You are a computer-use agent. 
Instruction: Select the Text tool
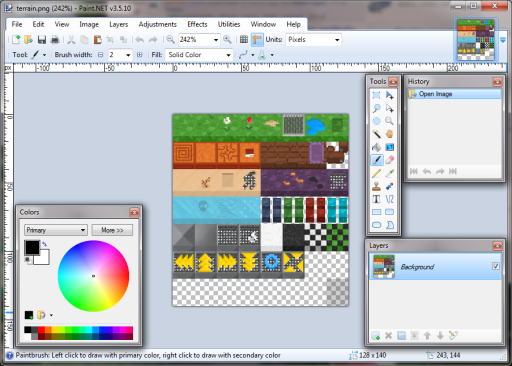376,199
